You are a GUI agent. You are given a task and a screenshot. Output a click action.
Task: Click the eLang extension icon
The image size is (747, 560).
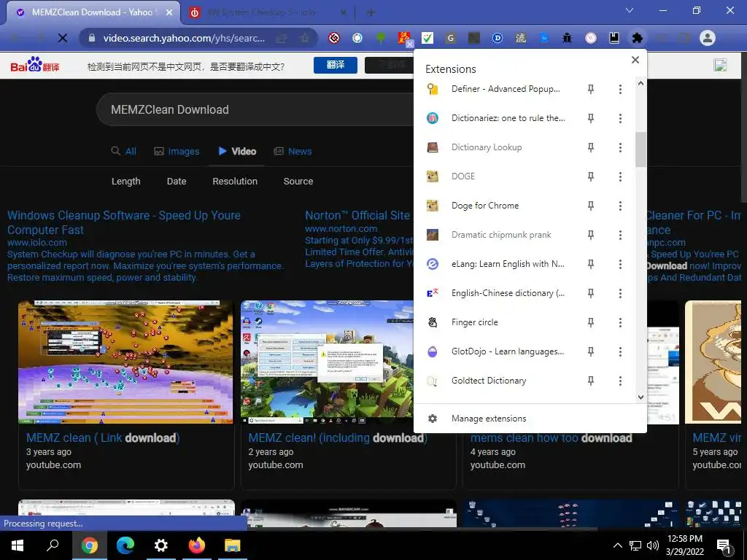click(433, 264)
